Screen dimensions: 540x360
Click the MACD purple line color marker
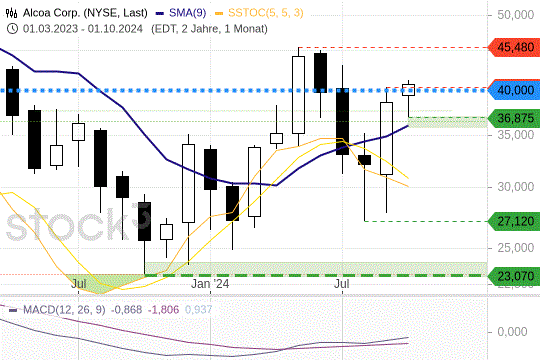(x=13, y=310)
